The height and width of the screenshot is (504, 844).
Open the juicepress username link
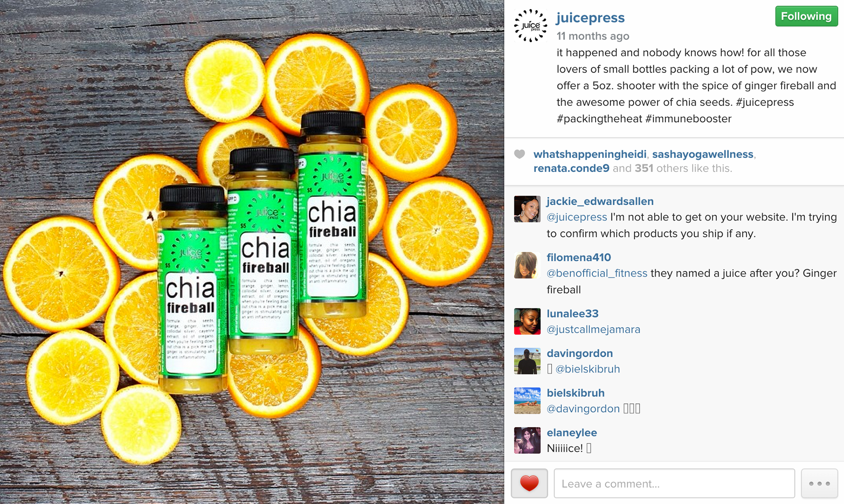590,18
